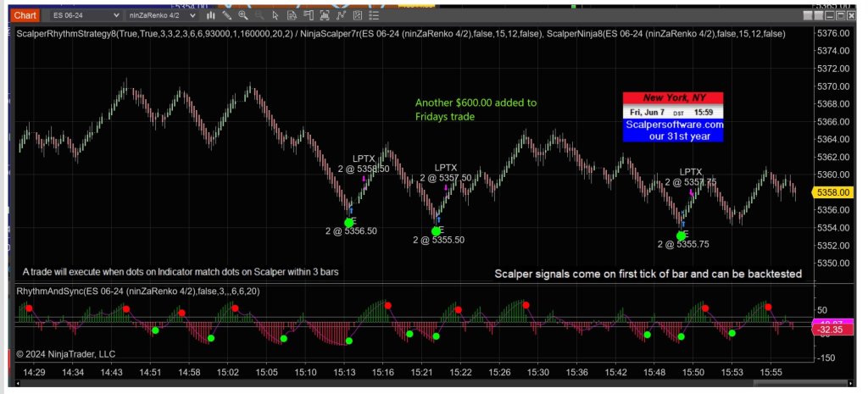The image size is (868, 394).
Task: Toggle the Chart Trader panel icon
Action: (x=309, y=15)
